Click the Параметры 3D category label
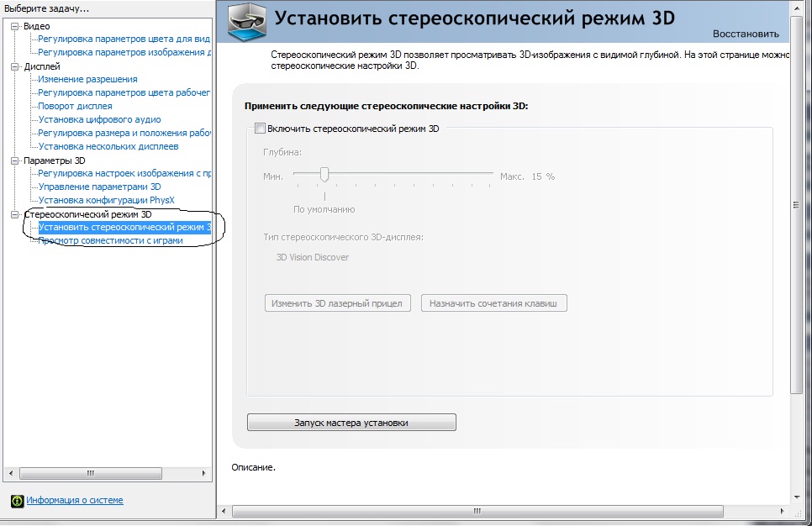The height and width of the screenshot is (526, 812). [55, 160]
